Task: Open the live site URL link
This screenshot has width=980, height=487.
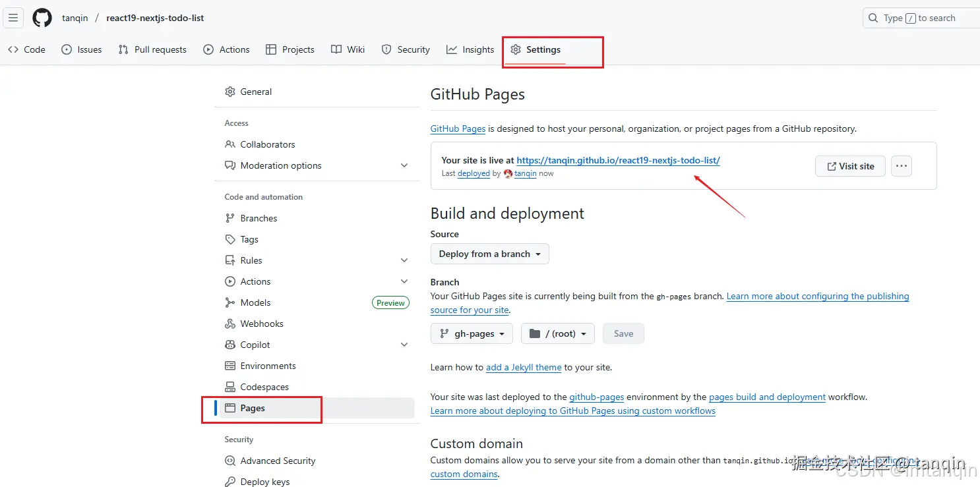Action: [618, 160]
